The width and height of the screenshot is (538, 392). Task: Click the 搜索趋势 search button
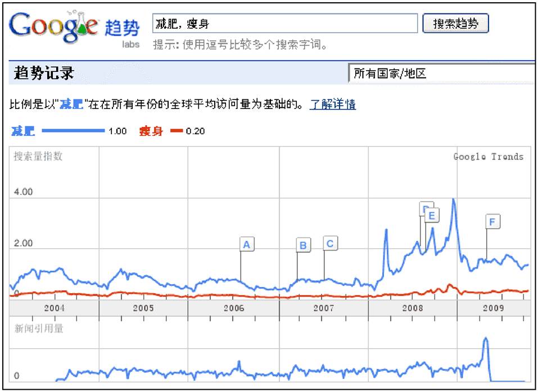[x=455, y=24]
